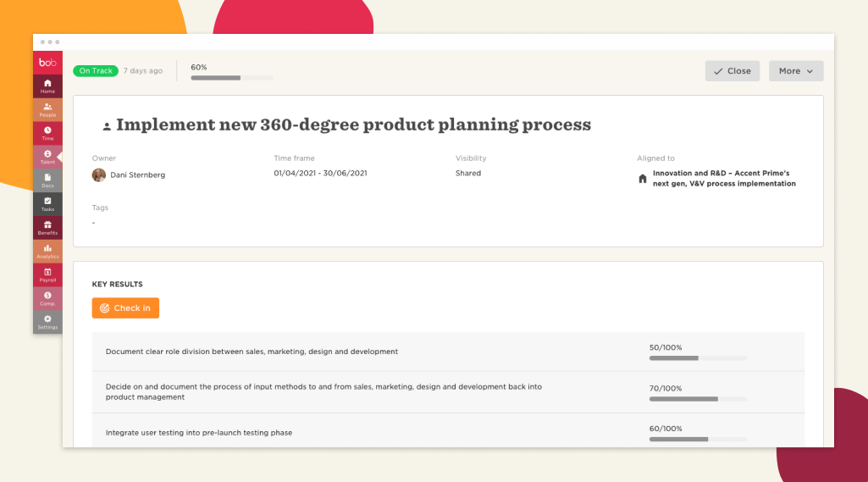The image size is (868, 482).
Task: Go to Home in sidebar
Action: click(x=47, y=86)
